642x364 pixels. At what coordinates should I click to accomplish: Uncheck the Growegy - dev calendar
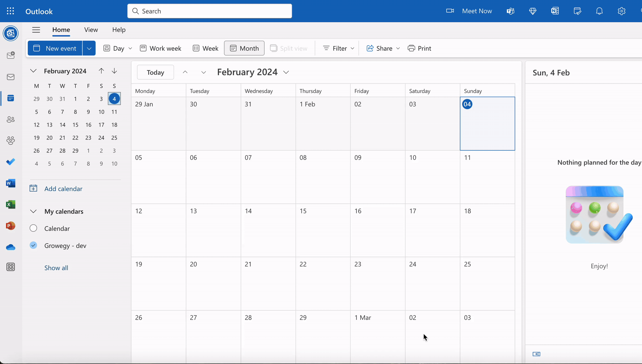33,245
